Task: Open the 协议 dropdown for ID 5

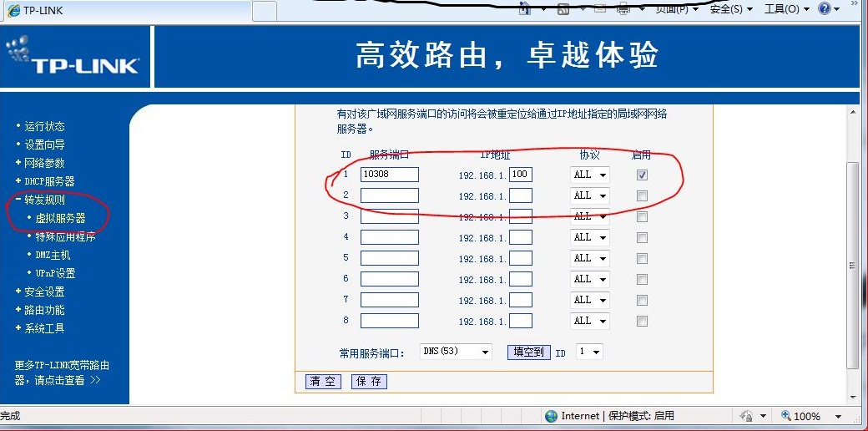Action: pos(589,259)
